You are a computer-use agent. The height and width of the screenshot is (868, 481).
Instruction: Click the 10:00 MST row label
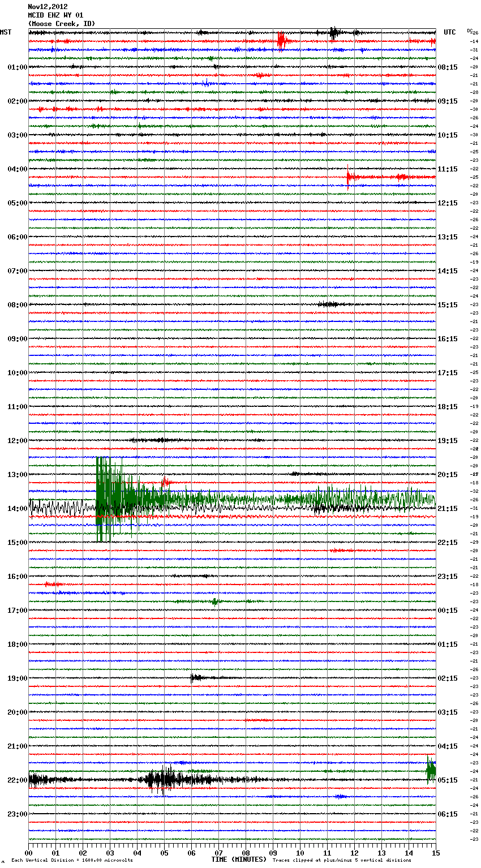(18, 373)
